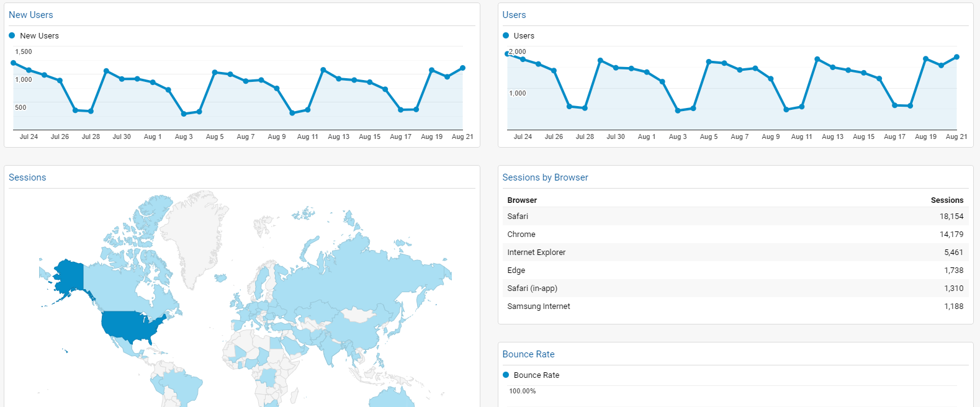Select the Chrome row in browser table
The width and height of the screenshot is (980, 407).
pos(735,235)
